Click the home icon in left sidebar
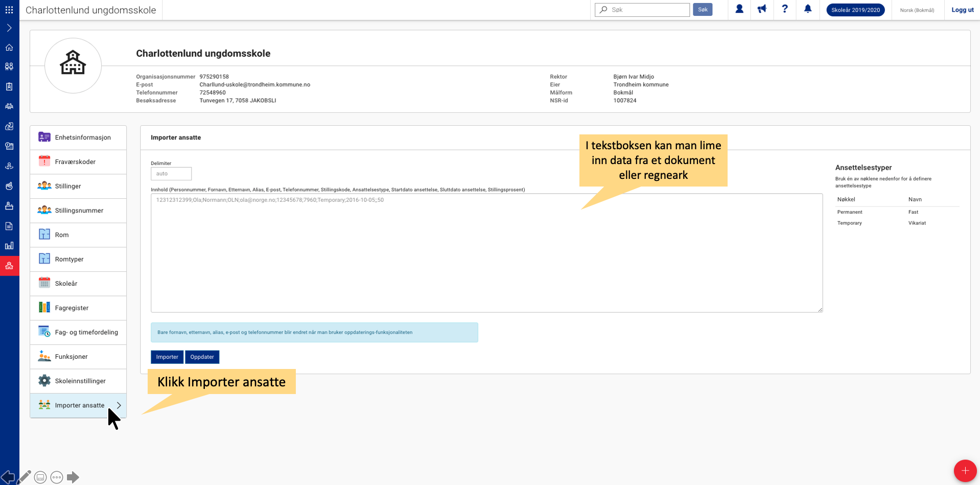Screen dimensions: 980x485 (9, 48)
